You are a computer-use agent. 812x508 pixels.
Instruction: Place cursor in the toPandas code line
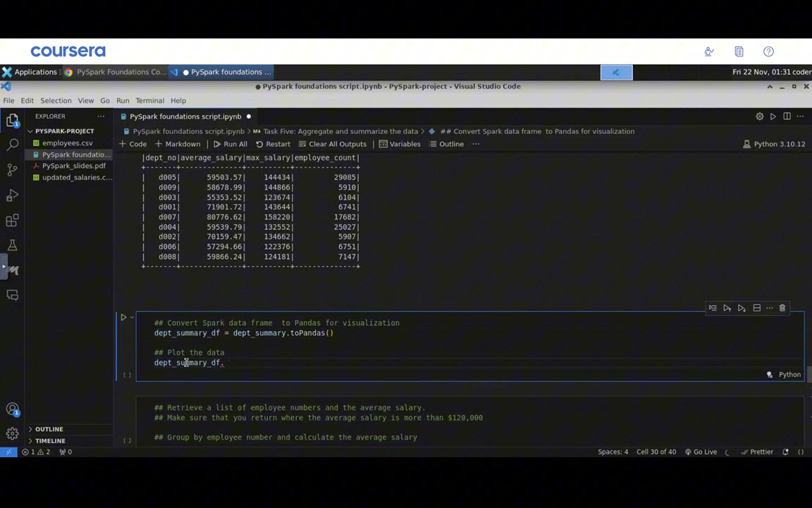coord(243,333)
